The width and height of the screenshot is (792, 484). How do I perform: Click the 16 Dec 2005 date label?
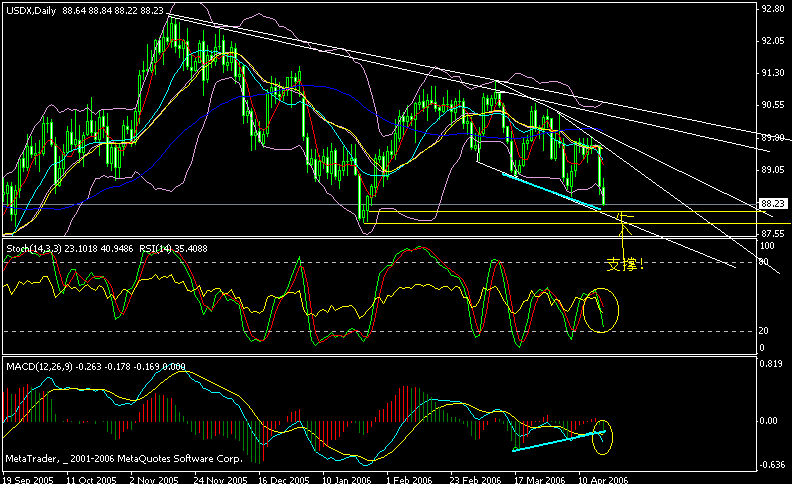(x=284, y=479)
